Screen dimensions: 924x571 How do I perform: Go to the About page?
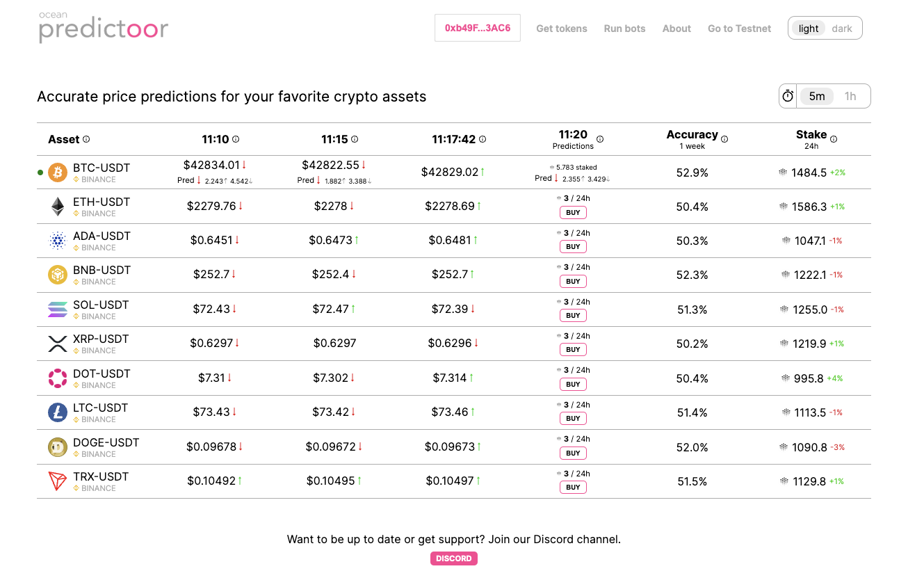676,29
